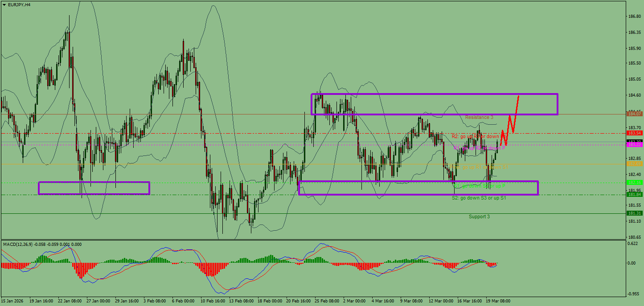Open the chart menu arrow beside EURJPY,H4
644x306 pixels.
click(x=4, y=4)
